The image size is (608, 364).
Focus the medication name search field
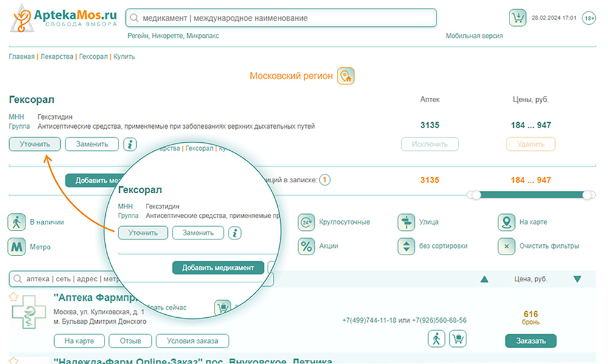tap(281, 18)
